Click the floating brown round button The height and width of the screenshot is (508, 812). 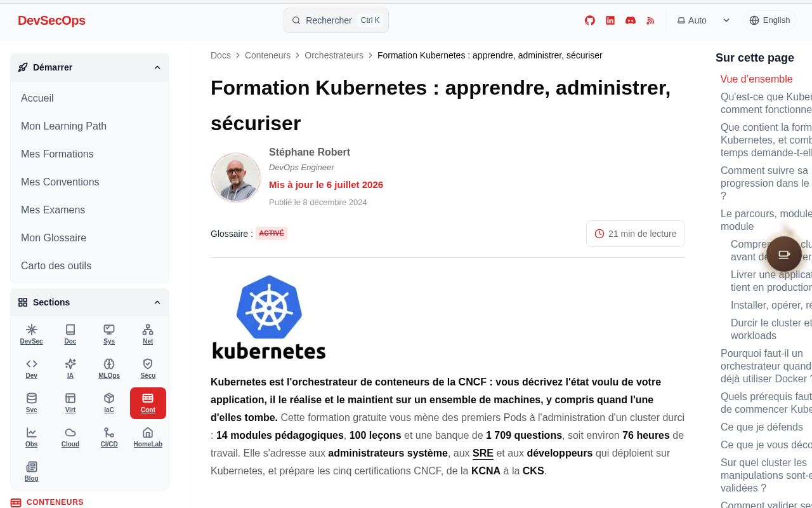pyautogui.click(x=784, y=254)
